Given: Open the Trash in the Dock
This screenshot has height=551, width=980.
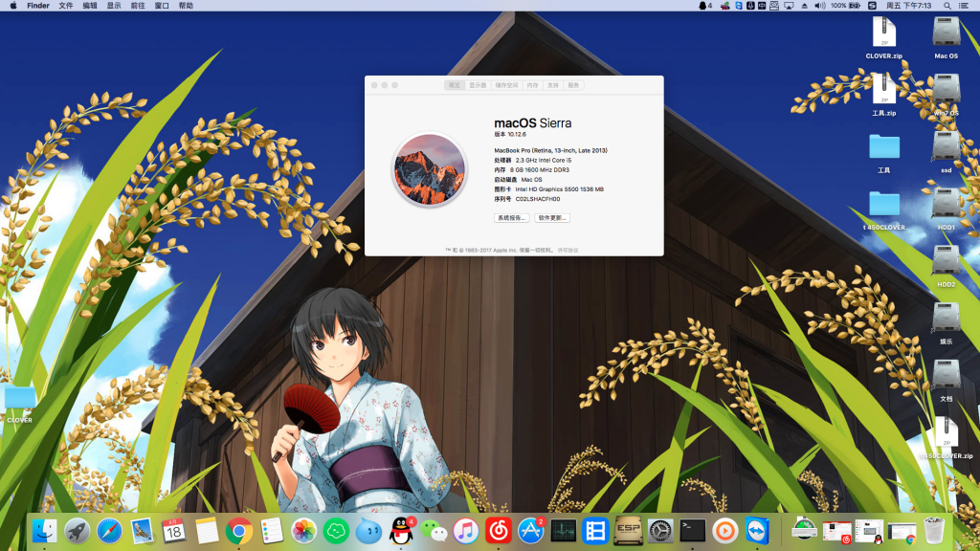Looking at the screenshot, I should tap(934, 531).
